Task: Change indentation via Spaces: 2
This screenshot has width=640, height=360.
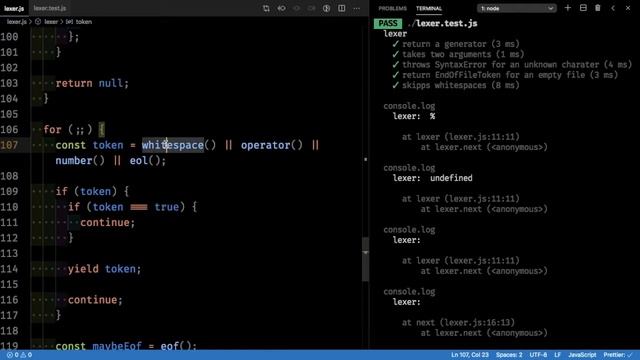Action: click(509, 355)
